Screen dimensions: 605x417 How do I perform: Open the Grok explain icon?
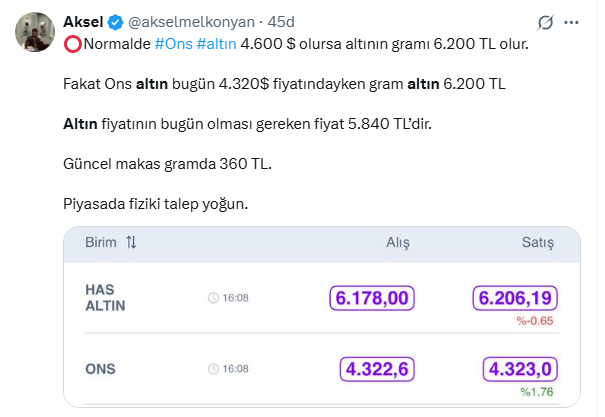click(x=546, y=21)
